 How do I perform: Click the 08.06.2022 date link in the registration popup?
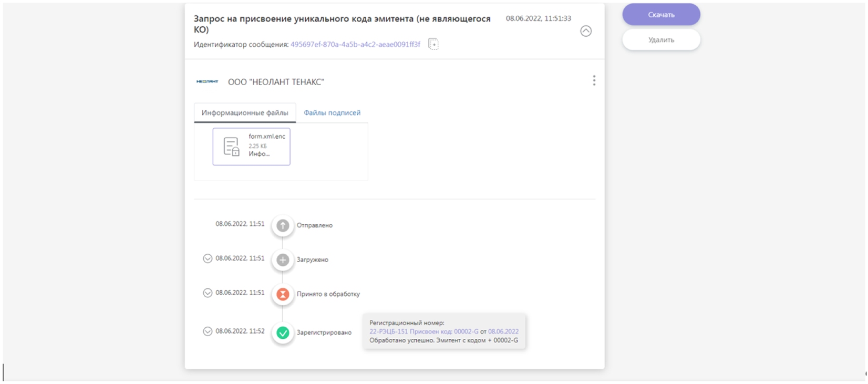[x=503, y=331]
